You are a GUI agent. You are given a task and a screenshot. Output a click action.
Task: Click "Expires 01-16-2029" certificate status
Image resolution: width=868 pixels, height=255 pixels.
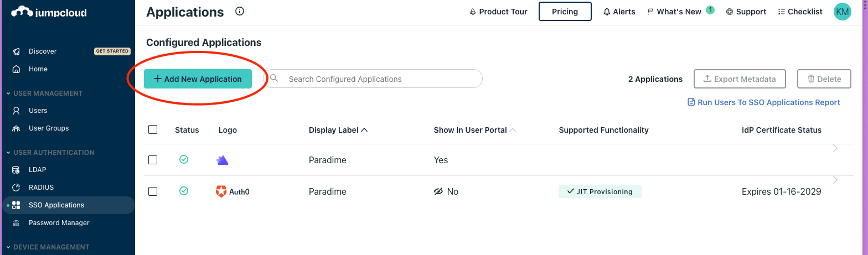(781, 191)
